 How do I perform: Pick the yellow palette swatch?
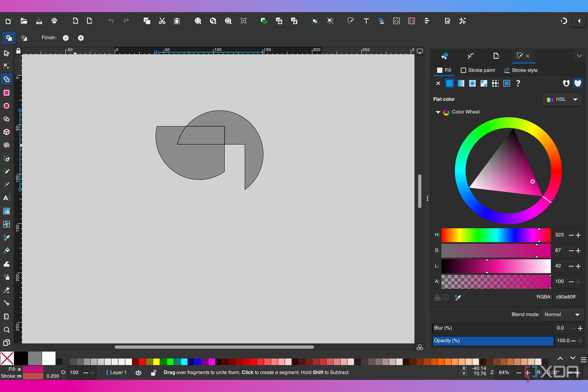tap(156, 362)
